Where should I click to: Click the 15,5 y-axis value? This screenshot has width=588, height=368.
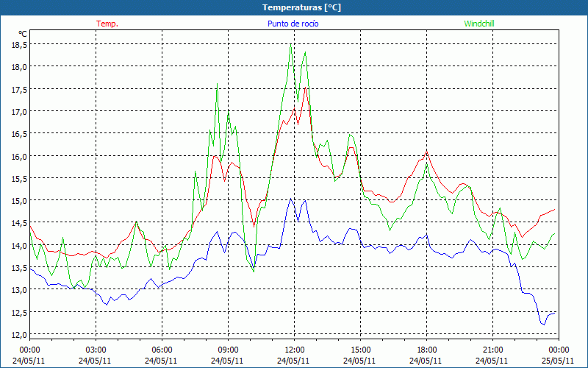coord(19,178)
